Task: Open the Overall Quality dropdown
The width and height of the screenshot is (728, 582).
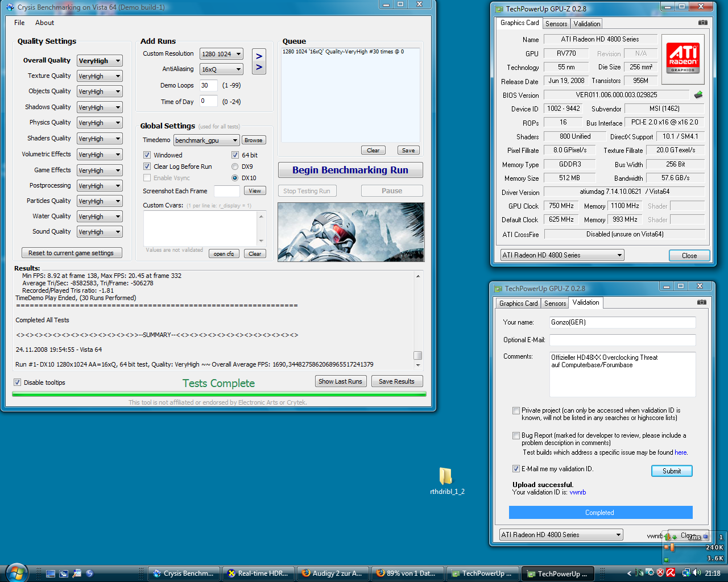Action: coord(100,61)
